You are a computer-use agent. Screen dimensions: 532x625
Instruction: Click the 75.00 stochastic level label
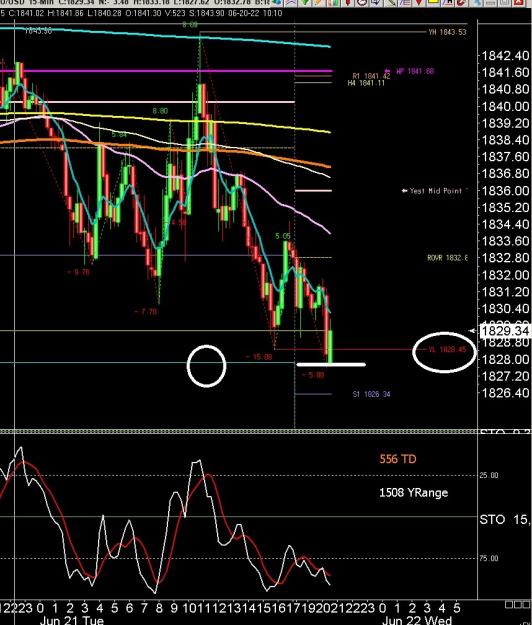point(489,558)
